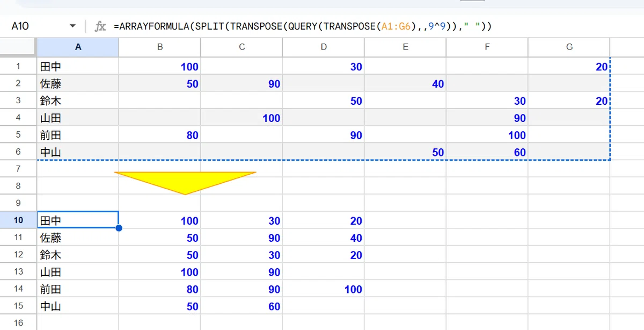Image resolution: width=644 pixels, height=330 pixels.
Task: Select row 11 header
Action: pyautogui.click(x=18, y=238)
